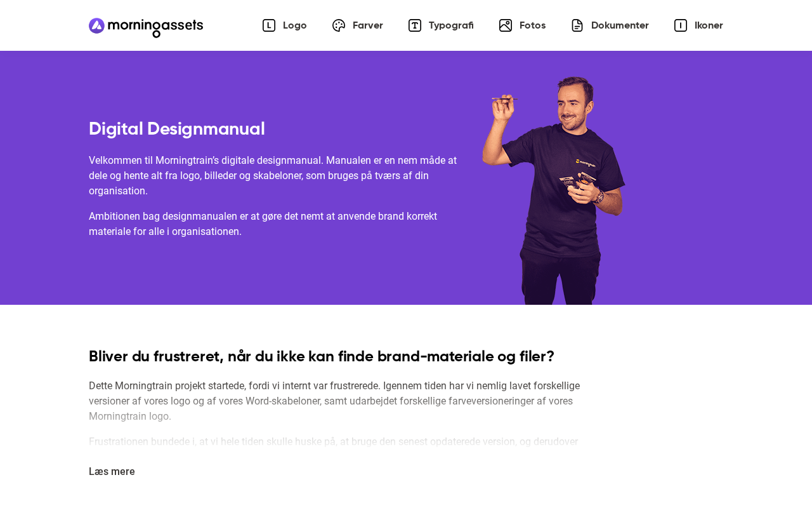
Task: Select the Fotos menu label
Action: (x=533, y=25)
